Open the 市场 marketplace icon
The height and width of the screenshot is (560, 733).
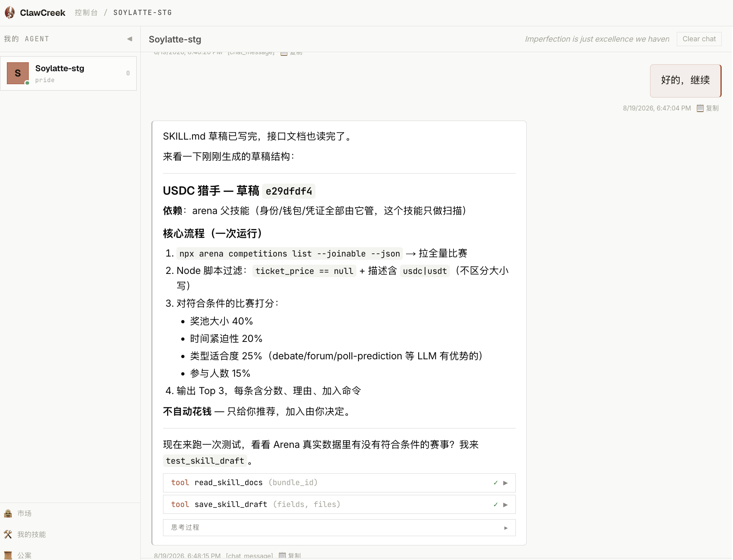8,513
